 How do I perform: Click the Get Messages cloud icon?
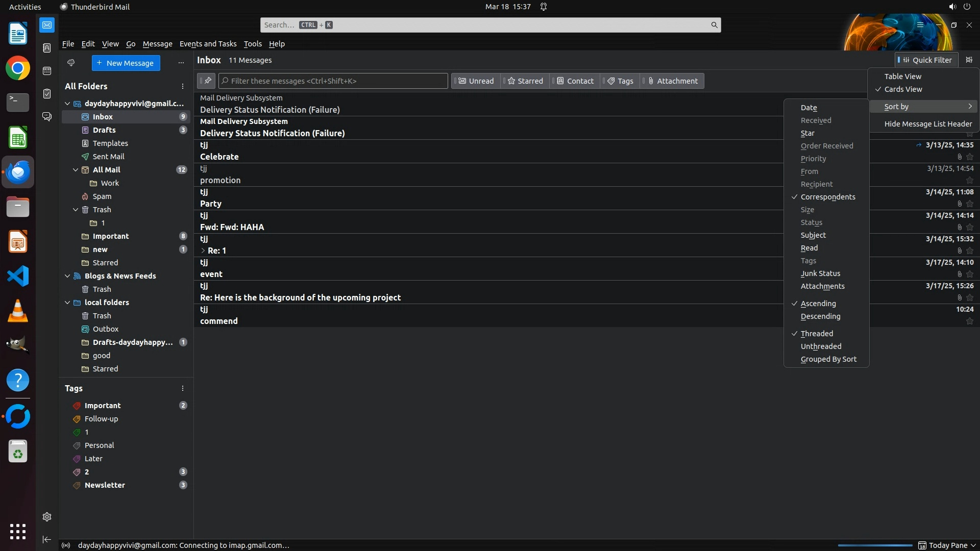71,63
